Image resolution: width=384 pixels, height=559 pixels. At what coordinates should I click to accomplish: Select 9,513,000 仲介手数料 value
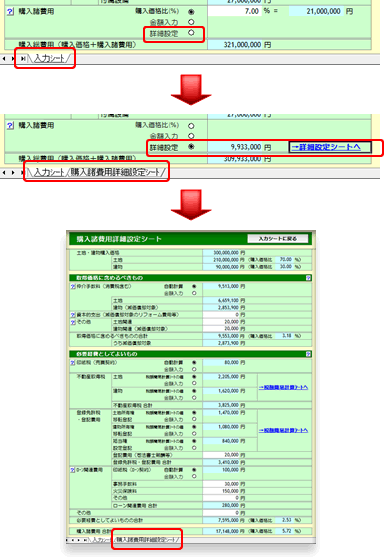pyautogui.click(x=221, y=286)
